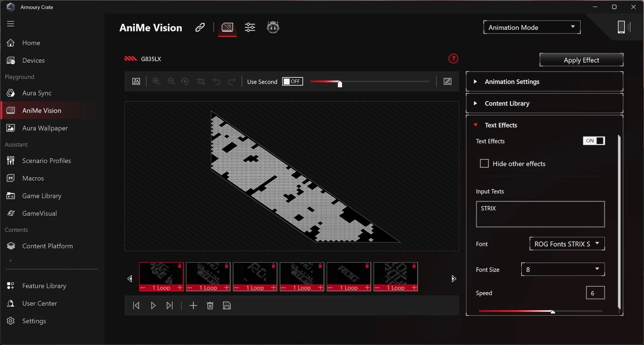Select the crop tool icon
This screenshot has height=345, width=644.
point(201,81)
